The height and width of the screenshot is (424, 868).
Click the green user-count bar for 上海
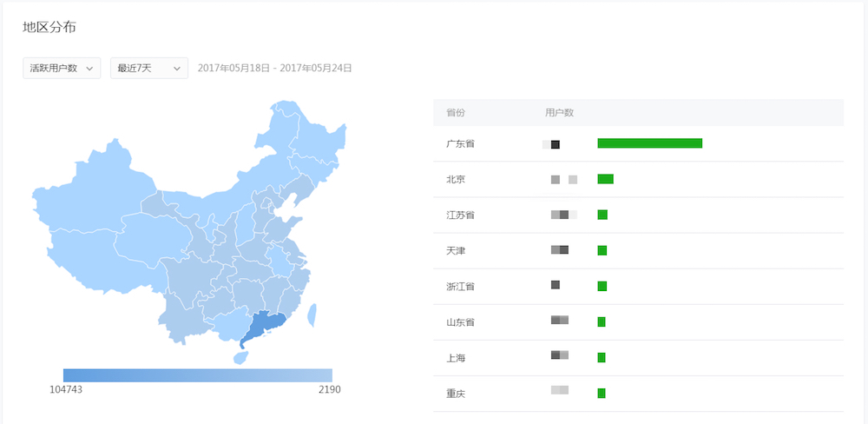pos(602,357)
